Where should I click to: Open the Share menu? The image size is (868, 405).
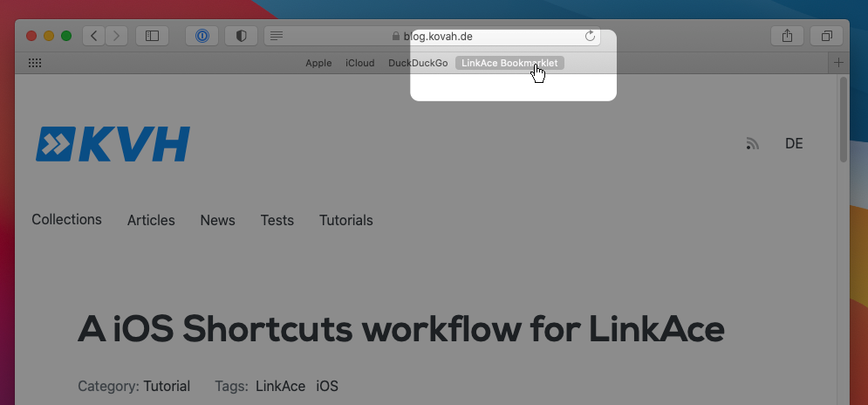point(788,36)
